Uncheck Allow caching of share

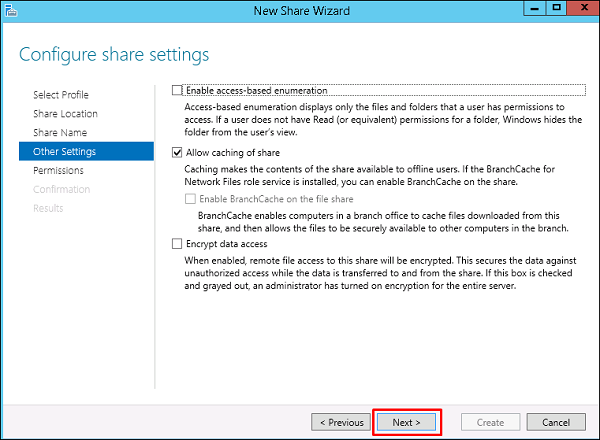click(178, 153)
